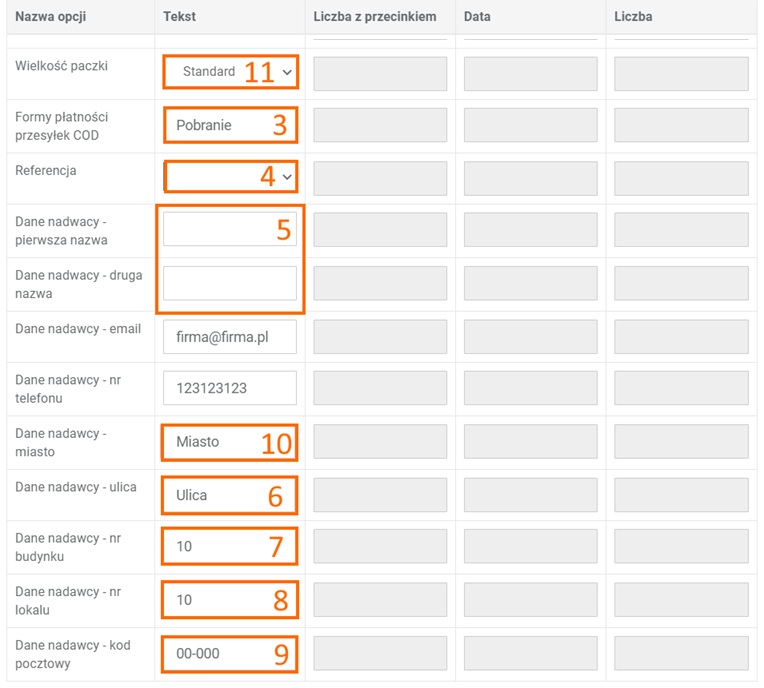The width and height of the screenshot is (764, 688).
Task: Select the Liczba z przecinkiem column header
Action: pos(374,17)
